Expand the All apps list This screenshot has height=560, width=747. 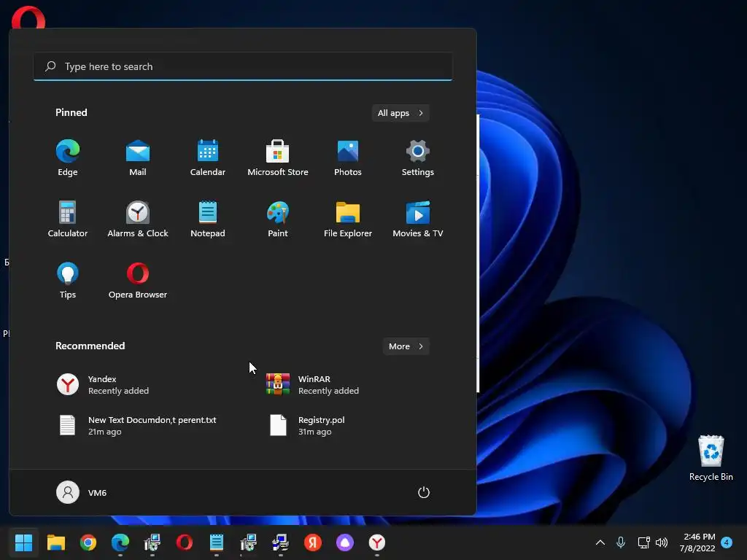(400, 113)
